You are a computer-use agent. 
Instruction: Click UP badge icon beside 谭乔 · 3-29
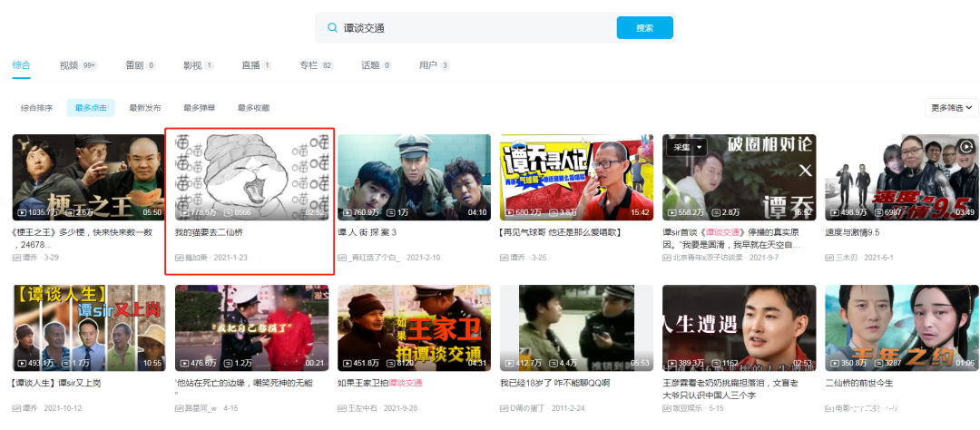pyautogui.click(x=17, y=258)
